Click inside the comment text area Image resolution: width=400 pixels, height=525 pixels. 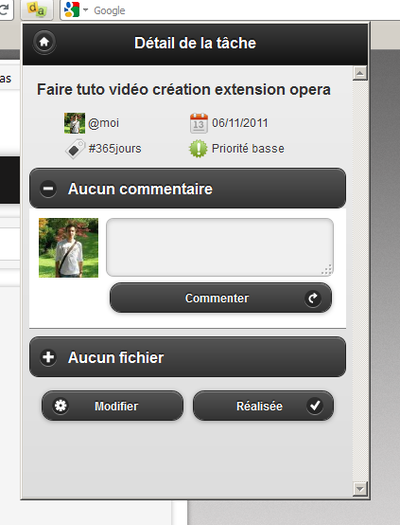point(220,247)
